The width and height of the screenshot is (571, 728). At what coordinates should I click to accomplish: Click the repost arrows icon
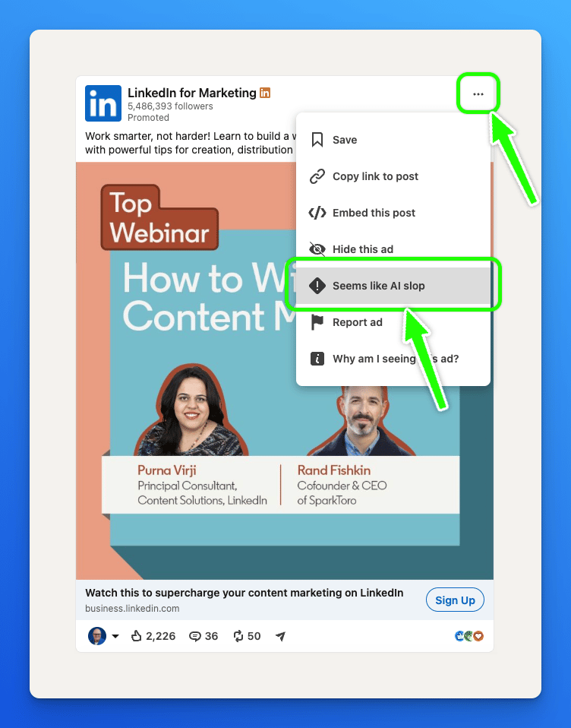tap(238, 636)
